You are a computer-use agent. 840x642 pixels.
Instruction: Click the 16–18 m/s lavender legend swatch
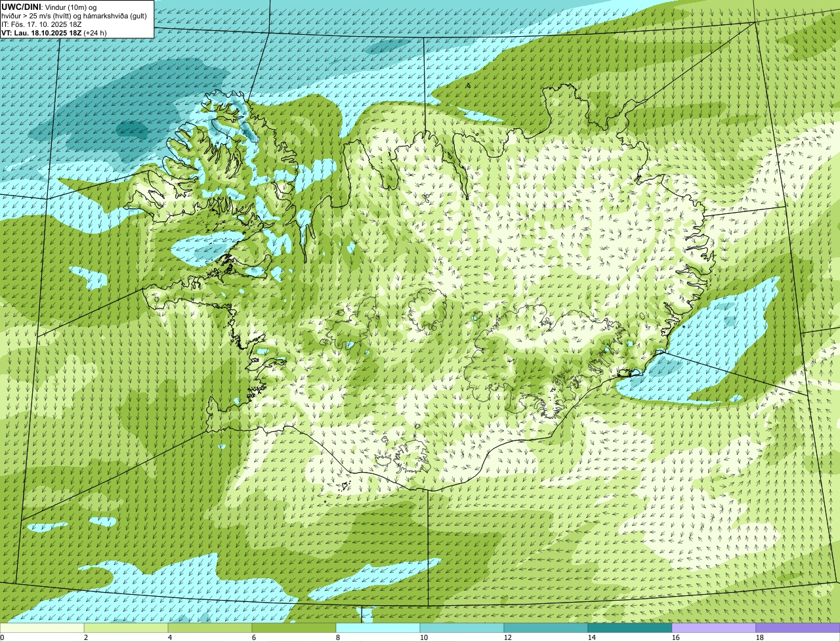coord(714,628)
